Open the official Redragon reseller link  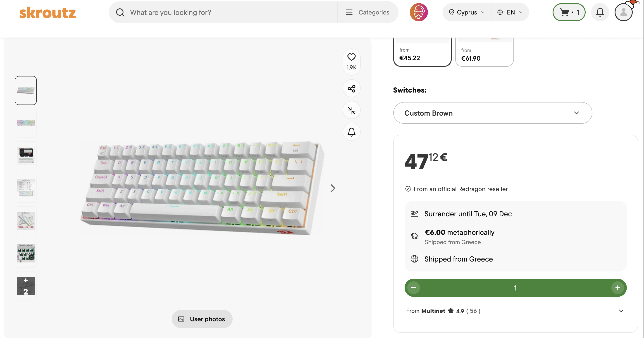pyautogui.click(x=460, y=189)
